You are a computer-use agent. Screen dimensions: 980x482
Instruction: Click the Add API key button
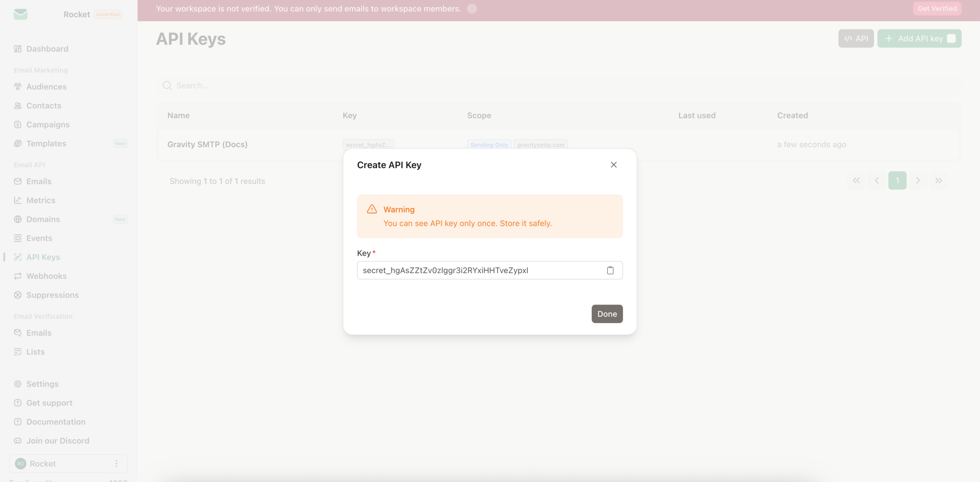919,39
